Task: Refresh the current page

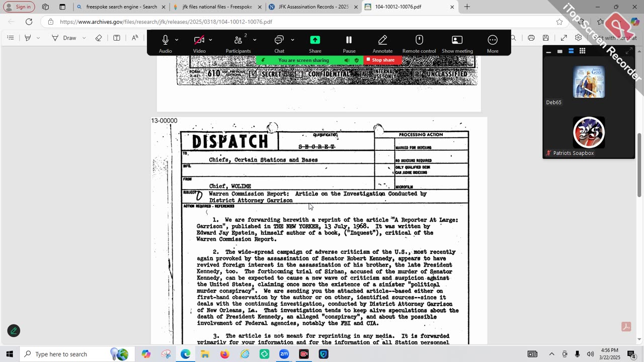Action: (x=29, y=22)
